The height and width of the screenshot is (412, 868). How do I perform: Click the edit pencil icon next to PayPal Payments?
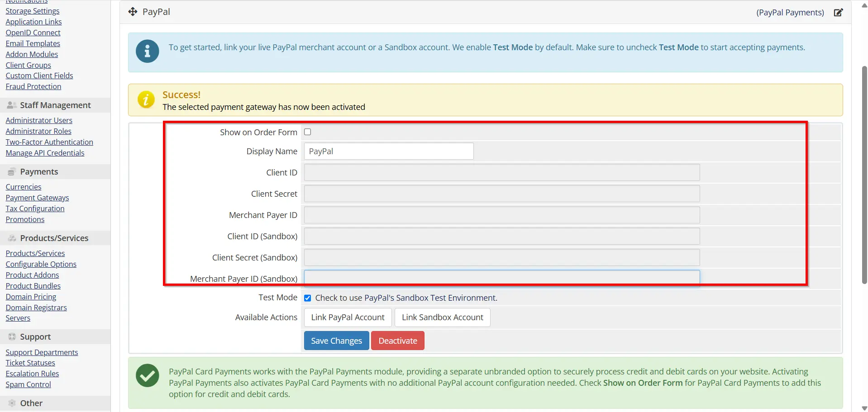click(x=838, y=13)
